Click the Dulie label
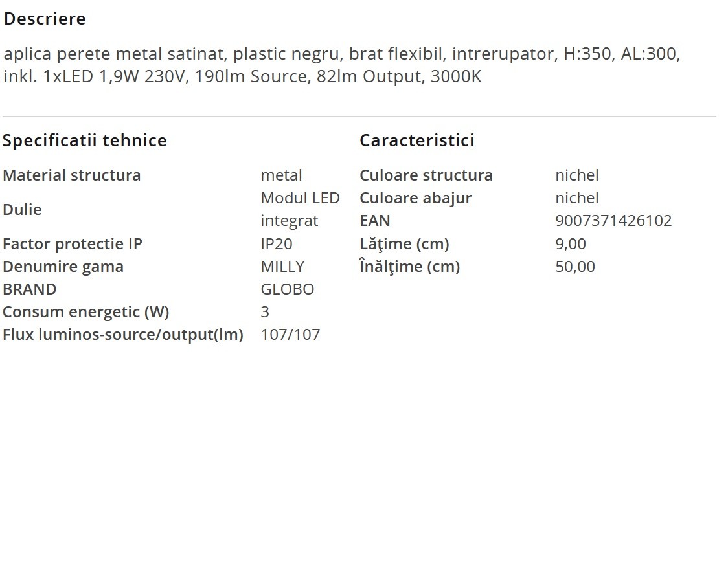This screenshot has width=728, height=582. [22, 210]
